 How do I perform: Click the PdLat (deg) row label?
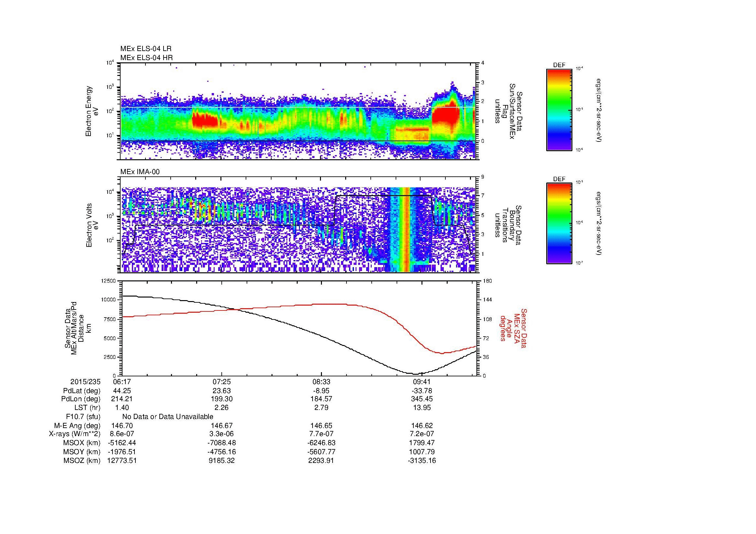pos(82,391)
